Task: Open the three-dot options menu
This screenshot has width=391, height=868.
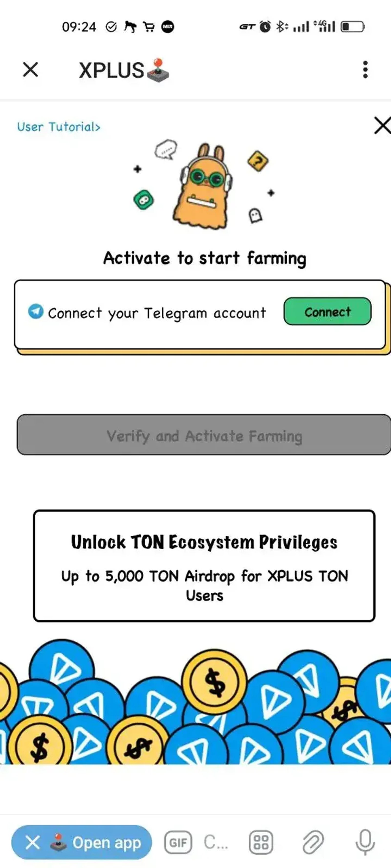Action: [365, 70]
